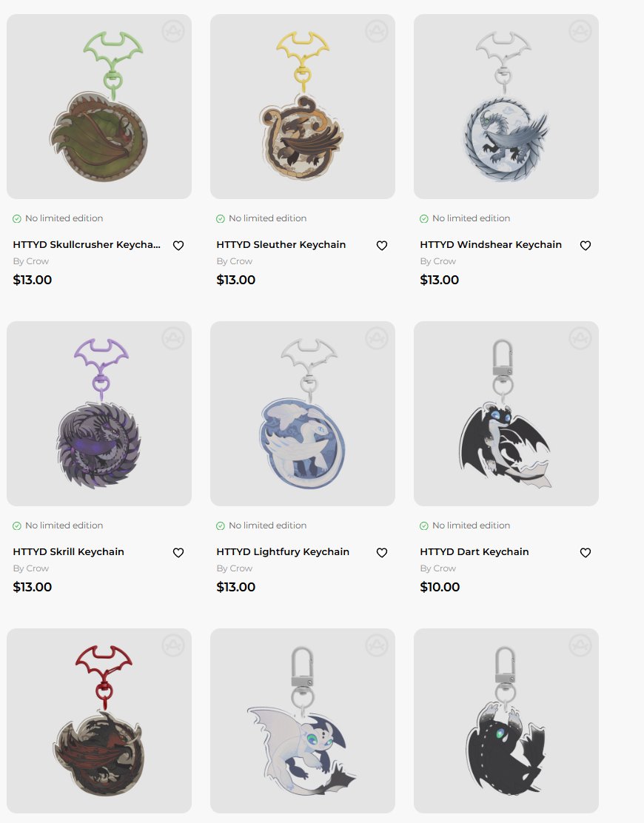Image resolution: width=644 pixels, height=823 pixels.
Task: Click green check icon under Skrill image
Action: (x=17, y=525)
